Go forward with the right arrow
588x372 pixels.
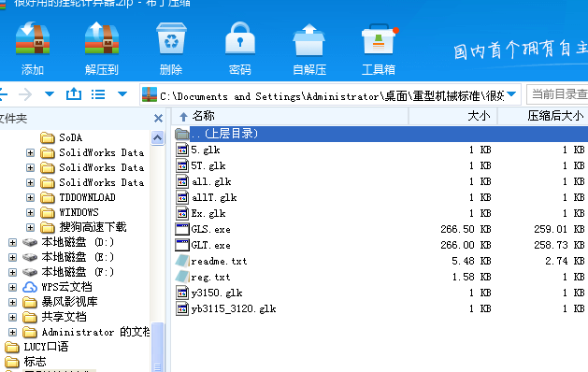(x=25, y=94)
